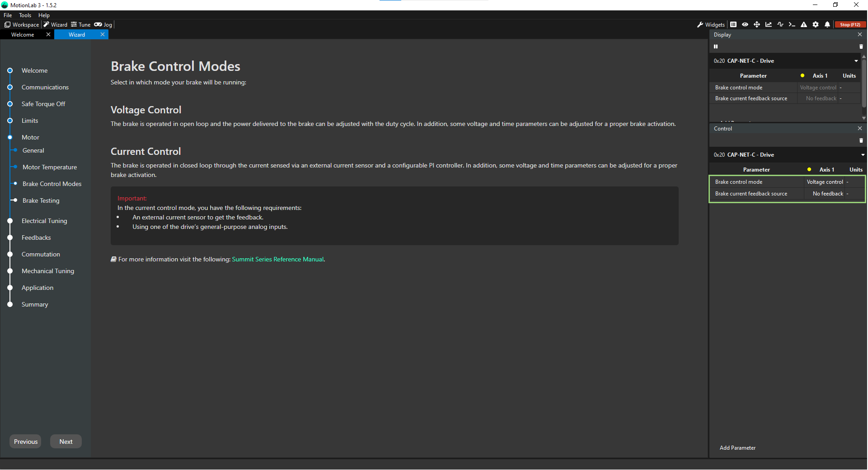Expand CAP-NET-C Drive dropdown in Control panel
The image size is (868, 470).
pos(862,155)
